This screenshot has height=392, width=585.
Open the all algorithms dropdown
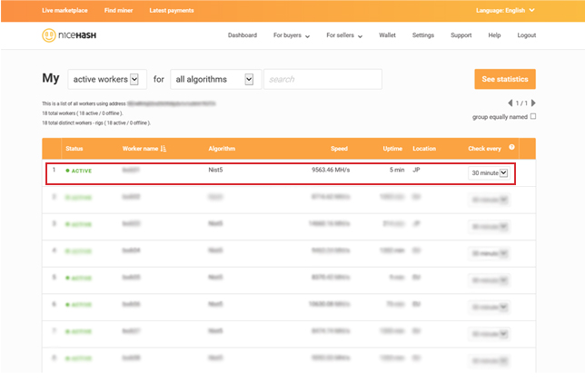(216, 79)
